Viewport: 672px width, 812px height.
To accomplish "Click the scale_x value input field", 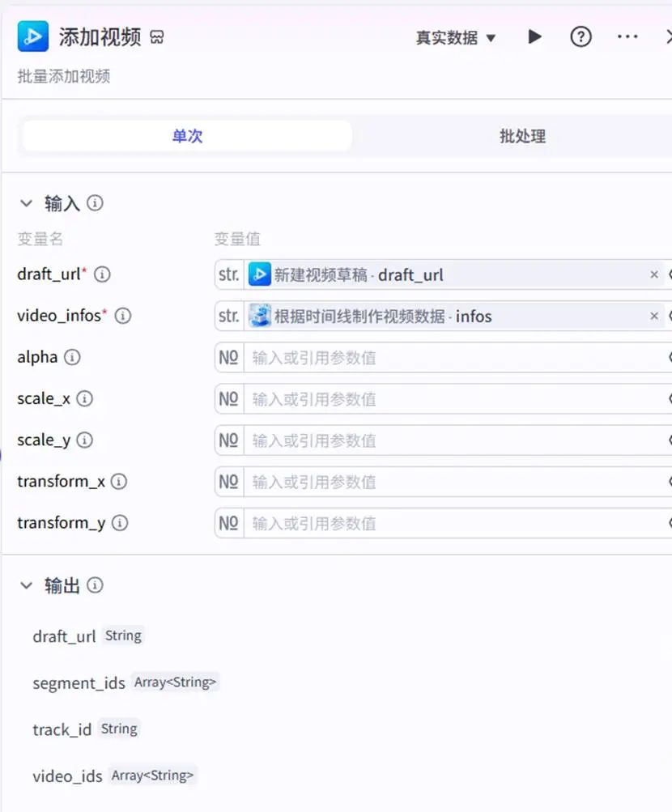I will pos(456,399).
